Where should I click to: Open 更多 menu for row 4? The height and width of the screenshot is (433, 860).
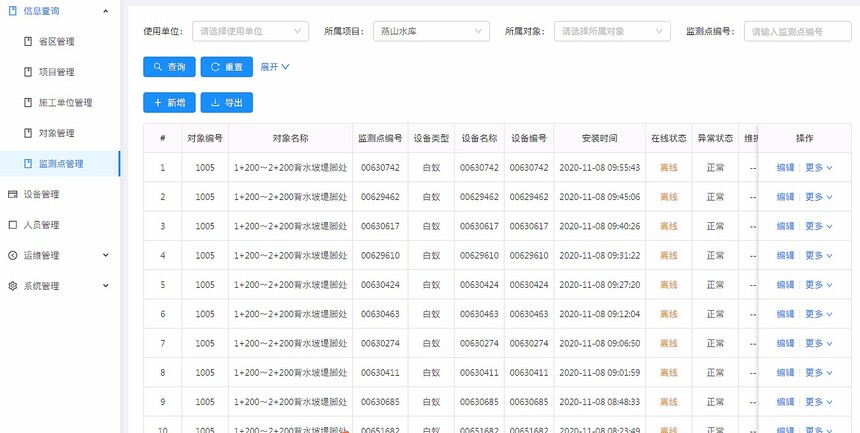coord(818,255)
